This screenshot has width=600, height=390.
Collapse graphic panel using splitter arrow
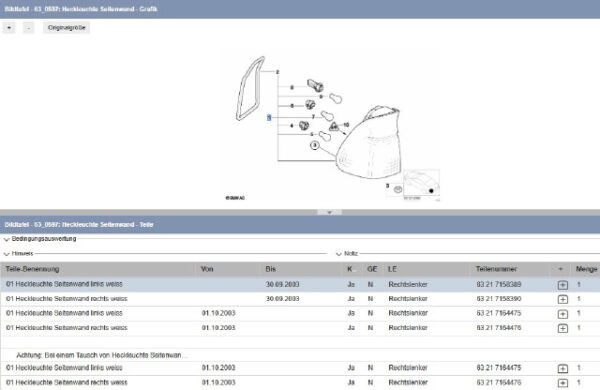click(x=329, y=212)
